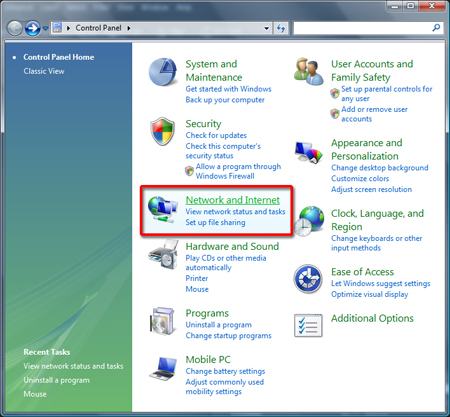Click the Mobile PC laptop icon

(163, 368)
